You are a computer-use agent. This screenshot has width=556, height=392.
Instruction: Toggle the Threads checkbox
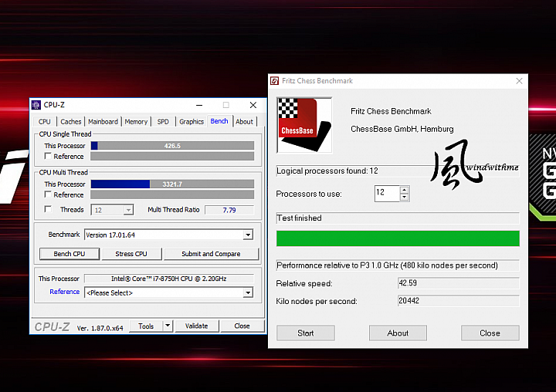(48, 209)
